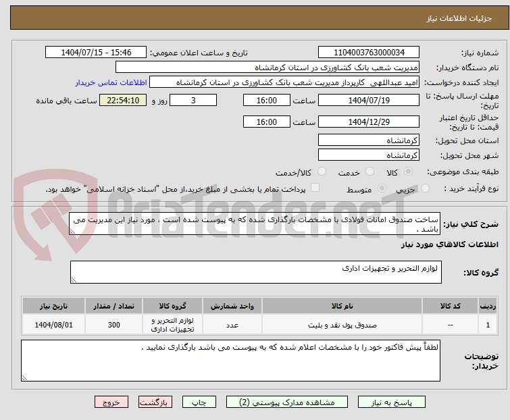Select the جزیی purchase type radio

coord(425,188)
